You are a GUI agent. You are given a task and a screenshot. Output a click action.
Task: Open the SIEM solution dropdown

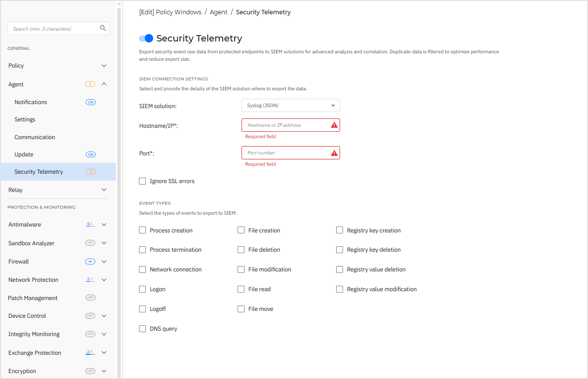coord(290,105)
